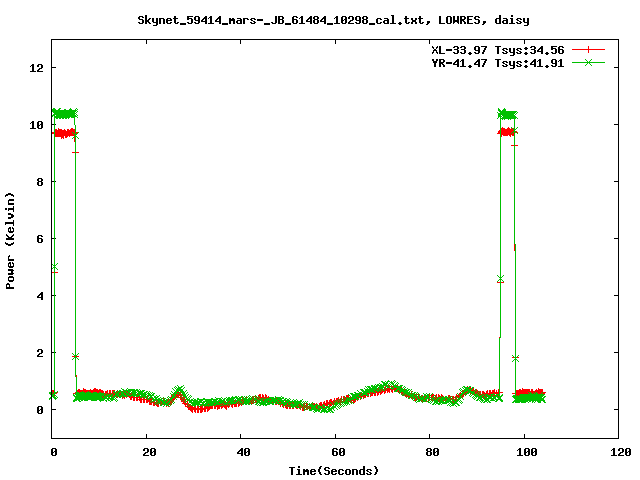Click the x-axis tick label 80
Viewport: 640px width, 480px height.
coord(432,452)
